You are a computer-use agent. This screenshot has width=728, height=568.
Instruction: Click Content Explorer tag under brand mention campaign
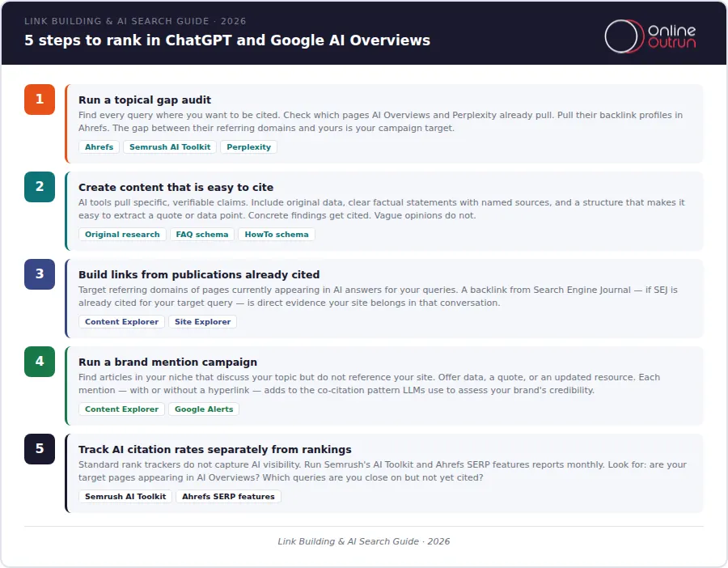[121, 409]
